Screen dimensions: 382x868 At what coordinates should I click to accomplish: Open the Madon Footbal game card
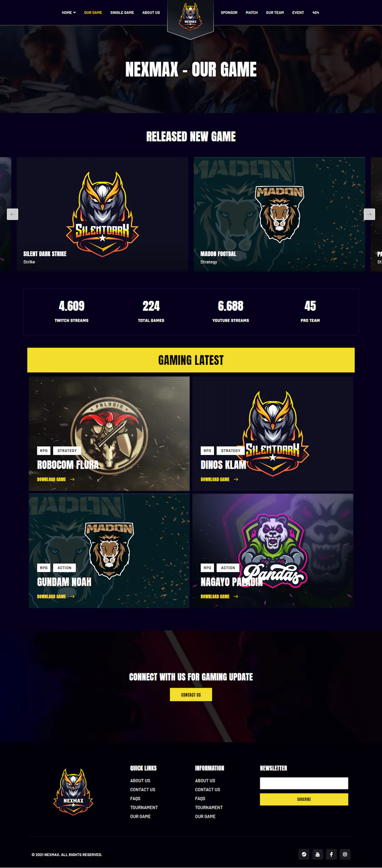279,214
